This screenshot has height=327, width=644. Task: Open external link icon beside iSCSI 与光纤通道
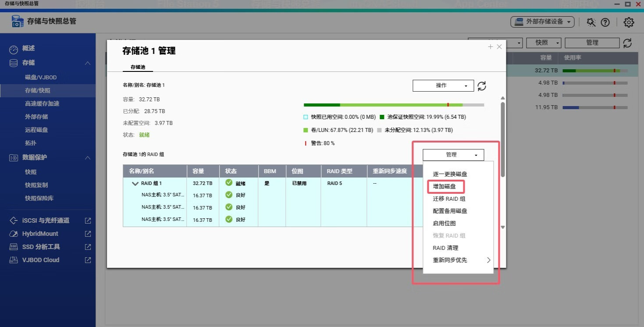coord(88,220)
